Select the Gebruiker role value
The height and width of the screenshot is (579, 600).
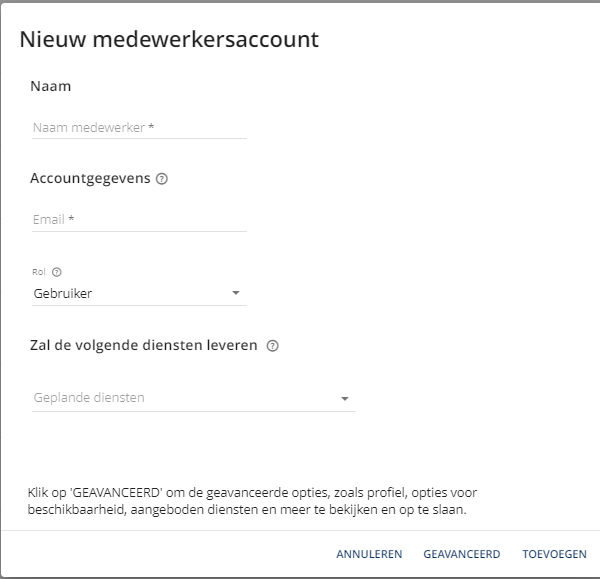click(63, 294)
